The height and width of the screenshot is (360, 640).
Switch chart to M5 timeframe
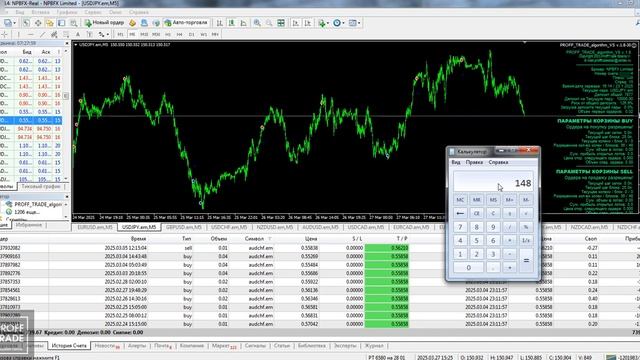pos(132,35)
